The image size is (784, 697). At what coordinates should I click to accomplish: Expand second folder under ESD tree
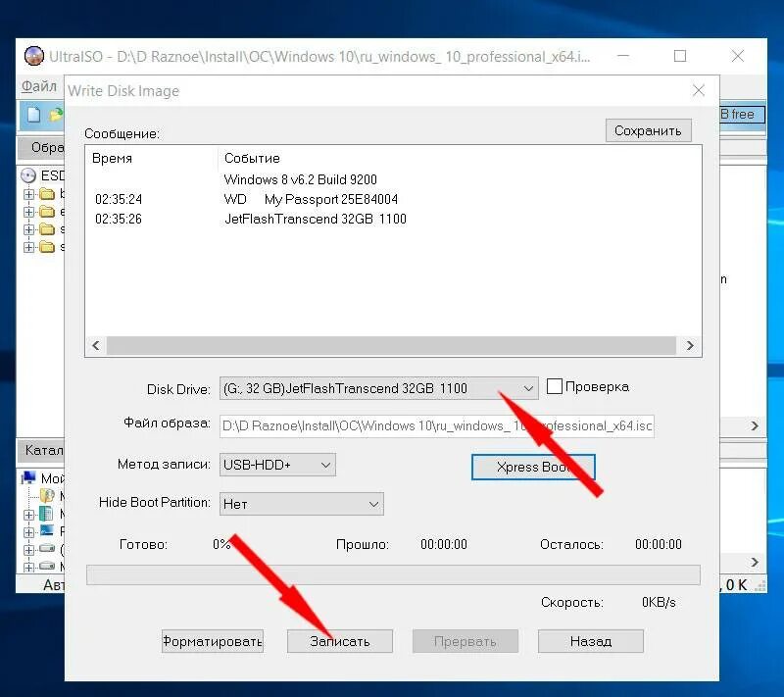coord(29,212)
